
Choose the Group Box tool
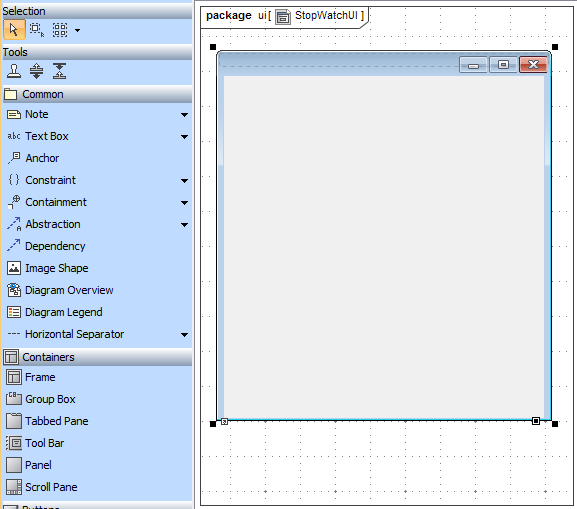coord(41,399)
